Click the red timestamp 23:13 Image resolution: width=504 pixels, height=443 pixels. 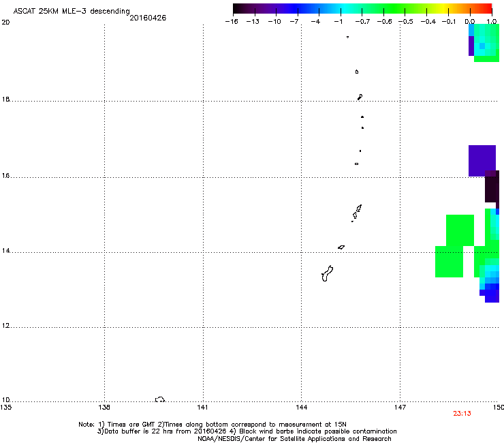point(462,414)
